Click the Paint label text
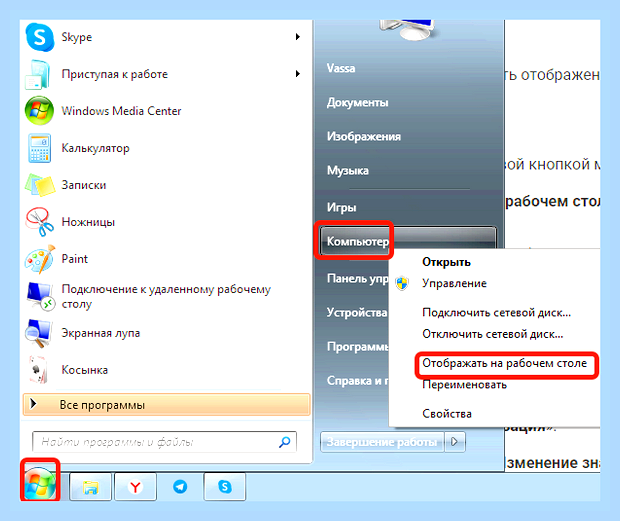This screenshot has width=620, height=521. point(74,259)
